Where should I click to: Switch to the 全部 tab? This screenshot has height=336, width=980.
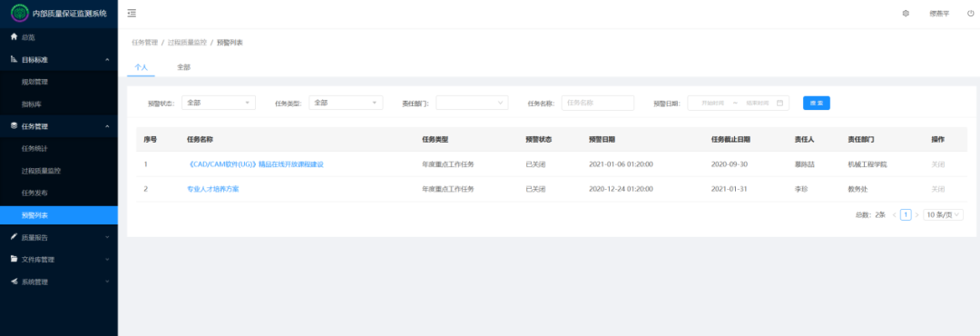tap(183, 66)
